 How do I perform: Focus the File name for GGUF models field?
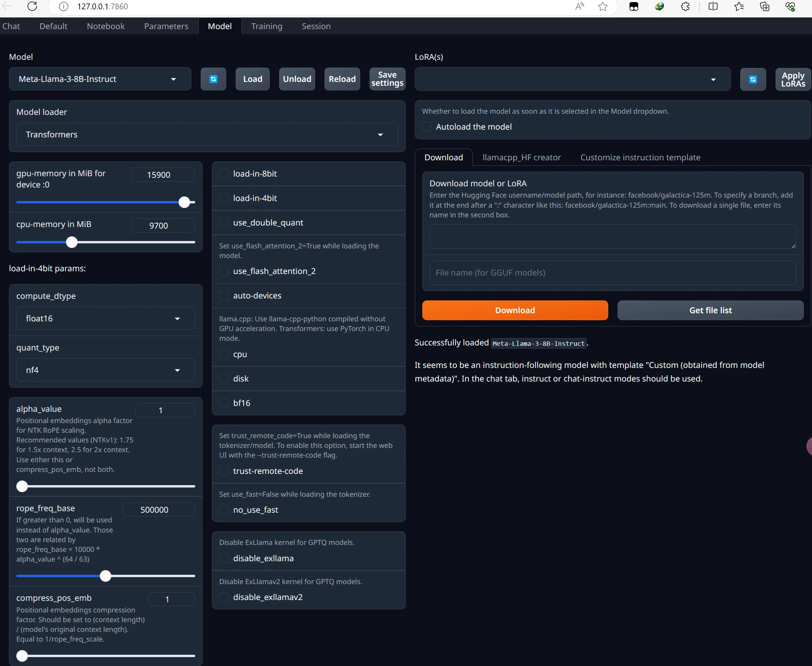tap(612, 272)
